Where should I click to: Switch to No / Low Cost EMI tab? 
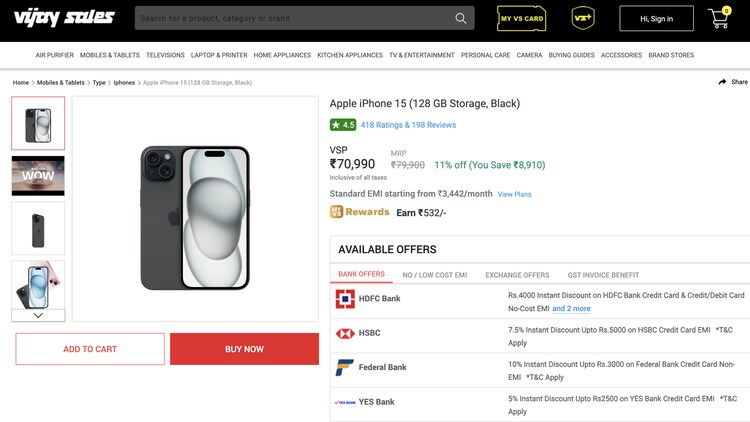[x=434, y=275]
